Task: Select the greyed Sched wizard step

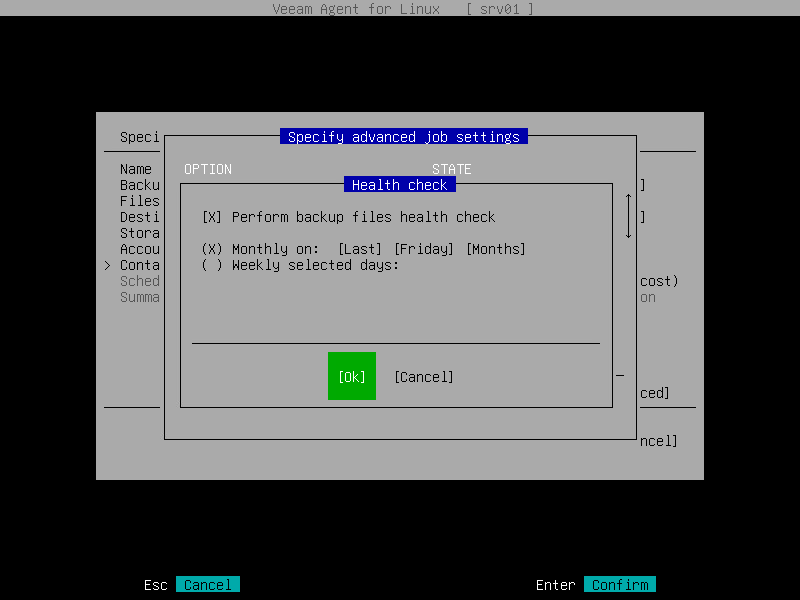Action: 140,281
